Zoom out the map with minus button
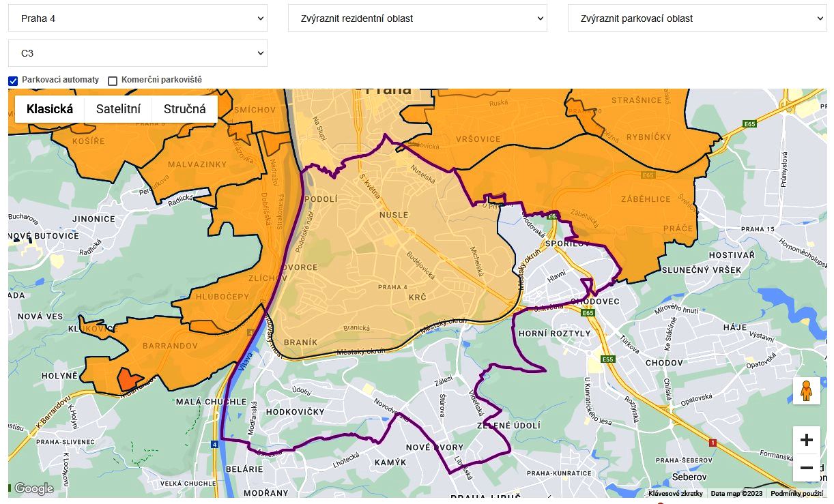Screen dimensions: 834x504 coord(807,468)
